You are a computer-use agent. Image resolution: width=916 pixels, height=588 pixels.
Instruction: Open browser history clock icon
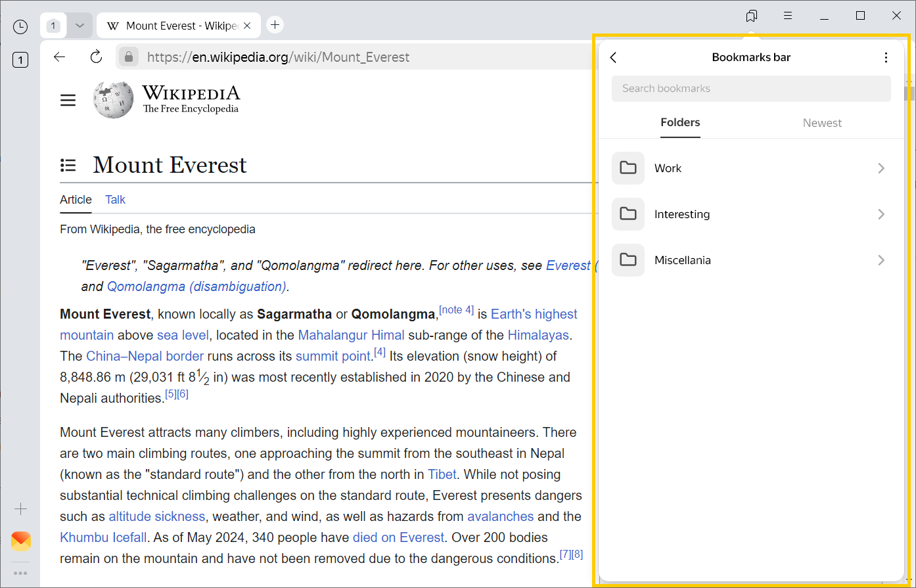(20, 26)
